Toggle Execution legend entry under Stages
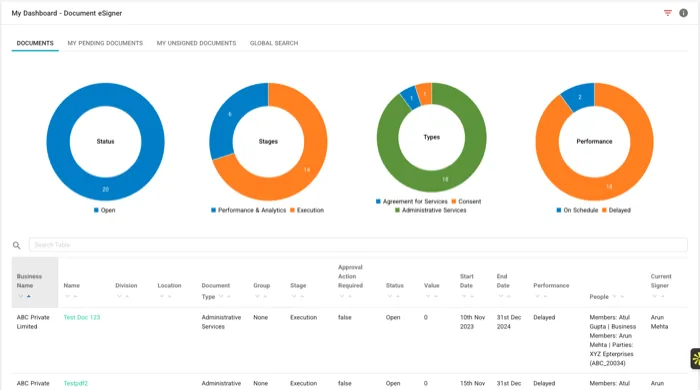The height and width of the screenshot is (390, 700). click(x=307, y=210)
